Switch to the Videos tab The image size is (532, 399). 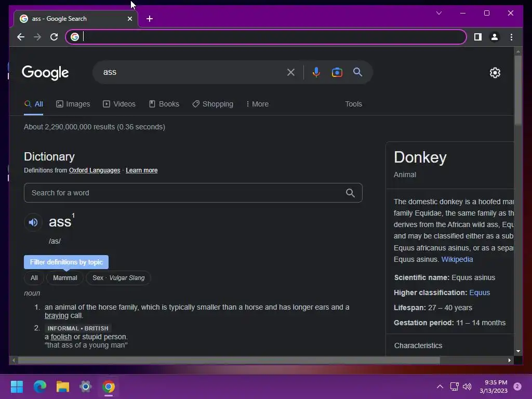click(x=119, y=104)
